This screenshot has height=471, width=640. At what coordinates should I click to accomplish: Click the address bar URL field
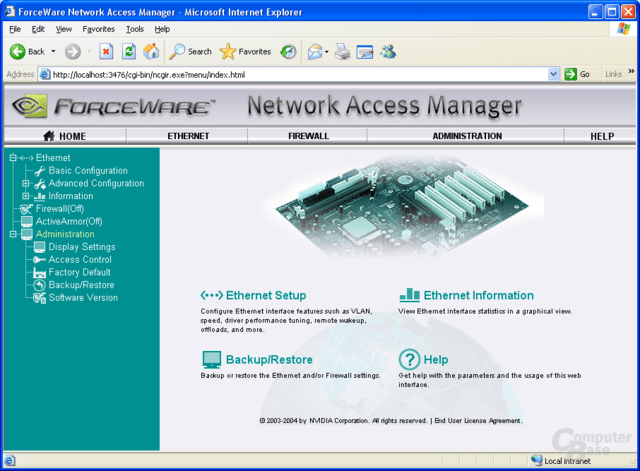point(298,75)
